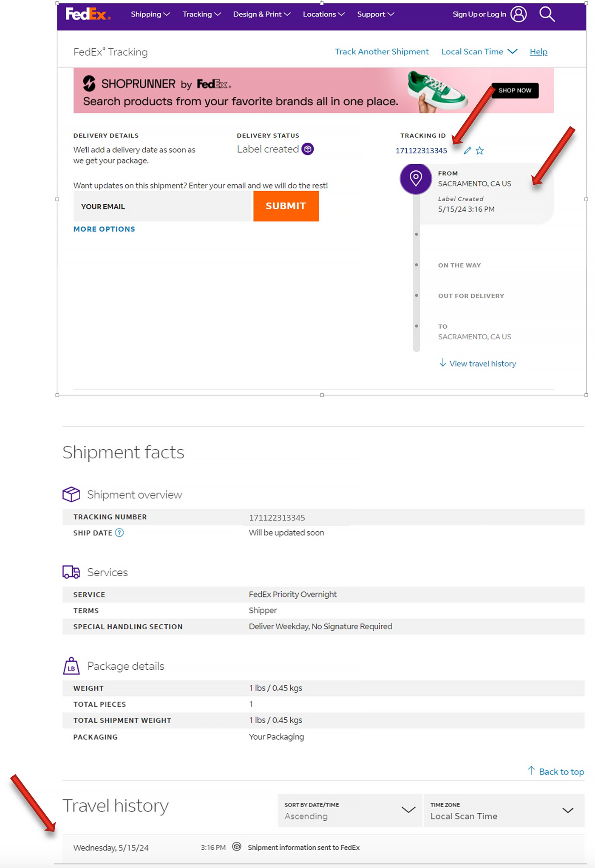Image resolution: width=595 pixels, height=868 pixels.
Task: Select the OUT FOR DELIVERY progress step
Action: tap(471, 296)
